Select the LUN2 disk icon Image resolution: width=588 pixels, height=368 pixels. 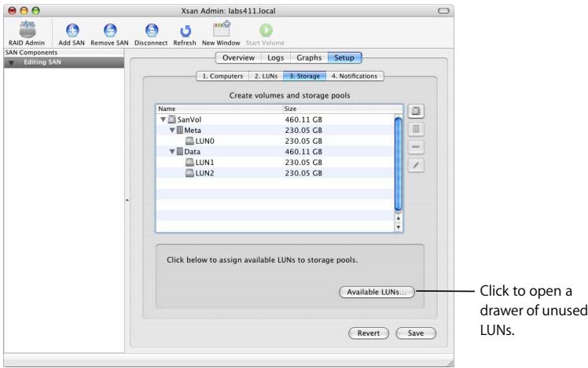pos(189,173)
